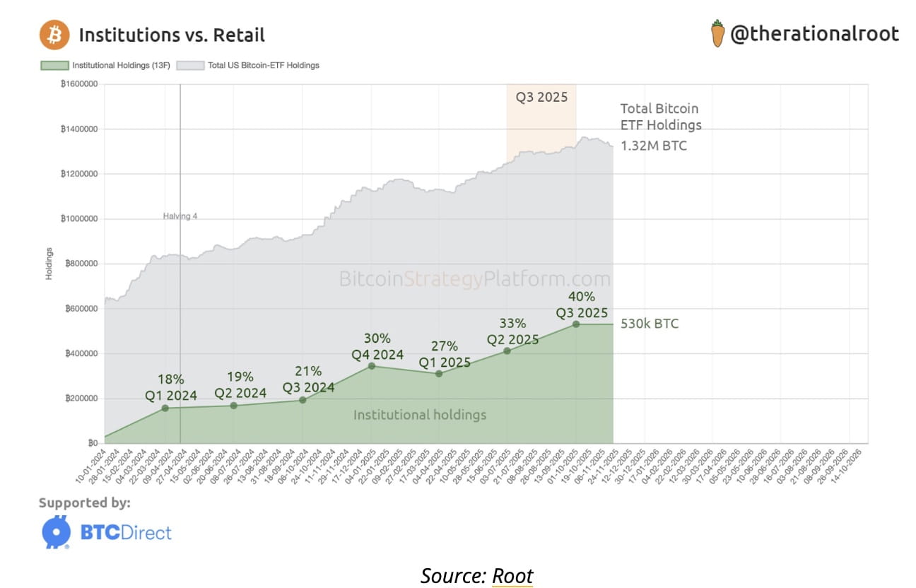Screen dimensions: 916x588
Task: Select the Q3 2025 data point marker
Action: (576, 324)
